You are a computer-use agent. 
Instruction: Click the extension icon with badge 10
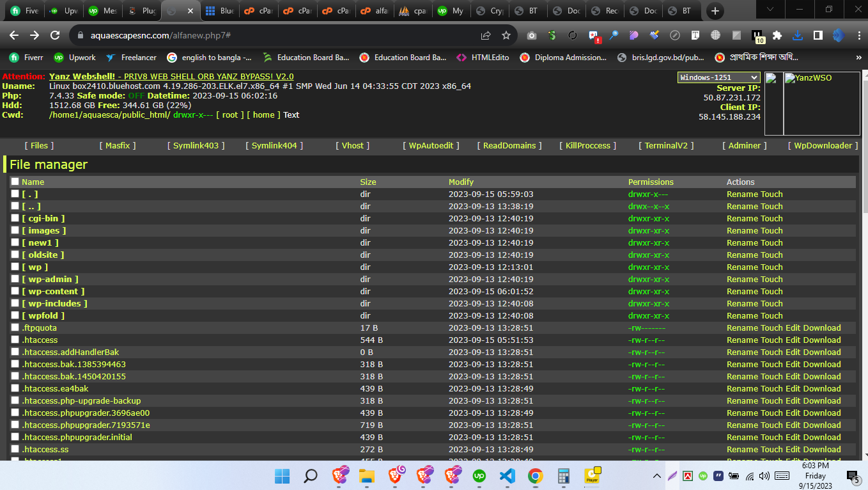(x=757, y=37)
